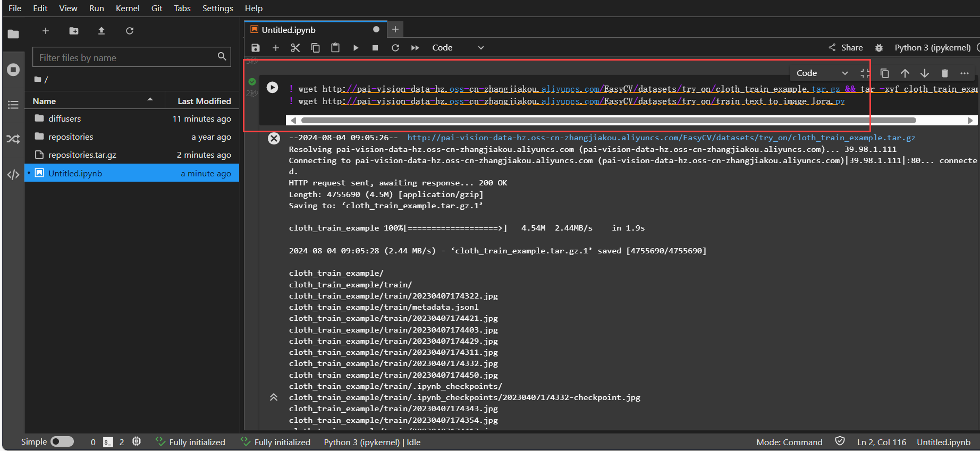
Task: Cut the selected cell with scissors icon
Action: click(295, 48)
